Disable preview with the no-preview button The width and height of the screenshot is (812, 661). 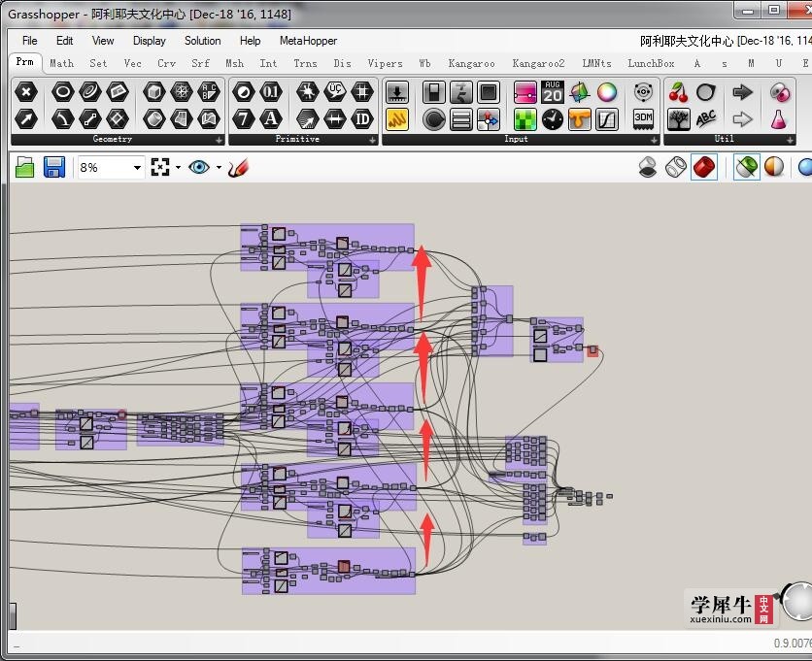click(x=648, y=167)
